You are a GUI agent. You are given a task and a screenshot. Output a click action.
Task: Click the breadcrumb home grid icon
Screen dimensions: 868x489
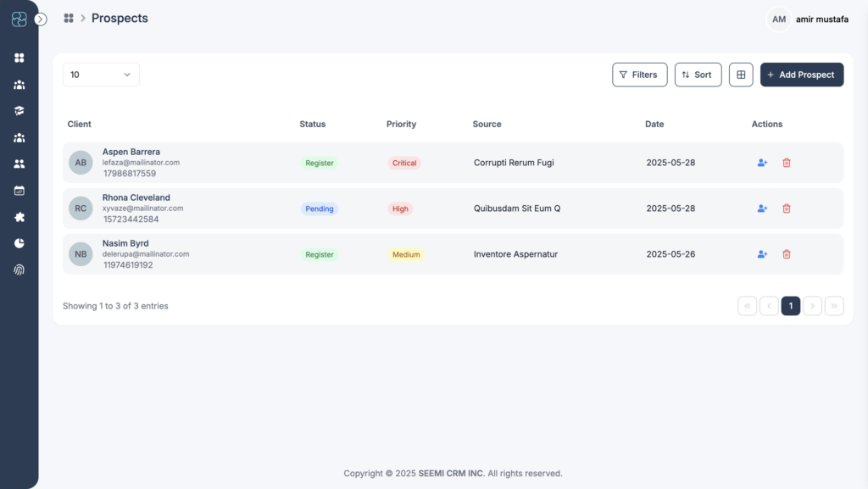69,19
